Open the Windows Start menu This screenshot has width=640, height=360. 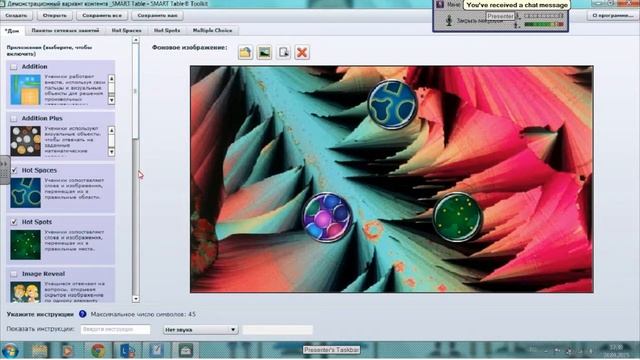click(x=10, y=351)
